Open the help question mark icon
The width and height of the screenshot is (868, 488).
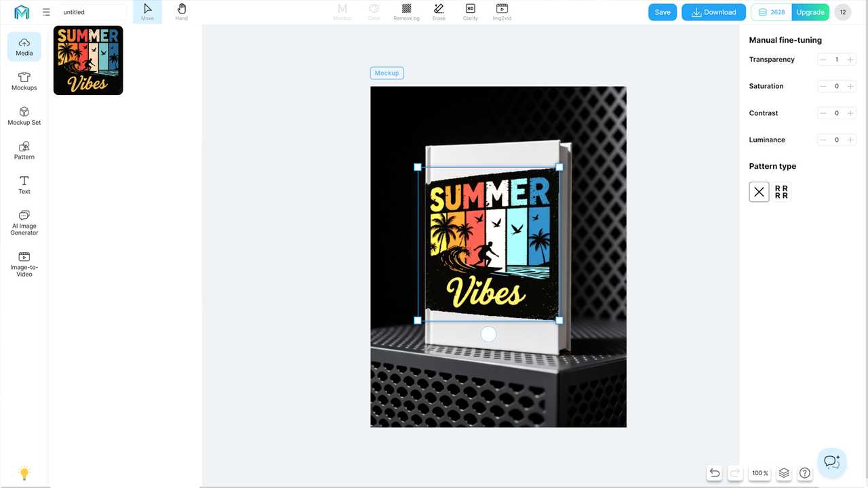[805, 473]
